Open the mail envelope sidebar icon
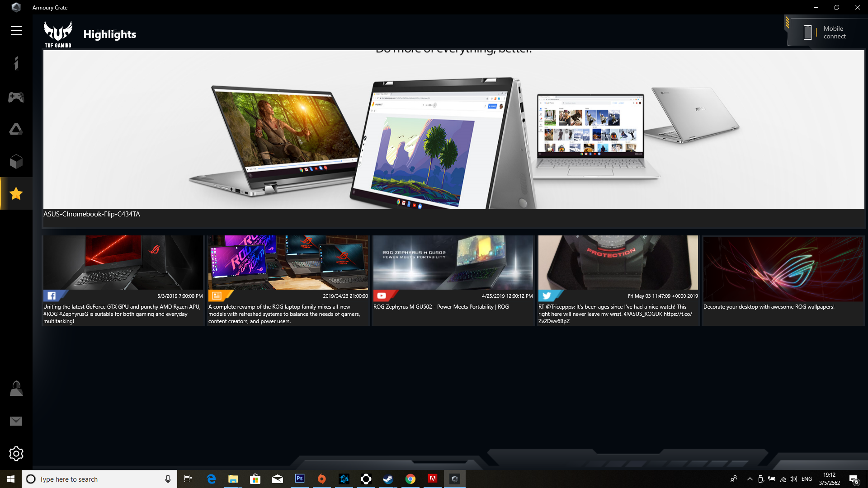868x488 pixels. coord(16,421)
